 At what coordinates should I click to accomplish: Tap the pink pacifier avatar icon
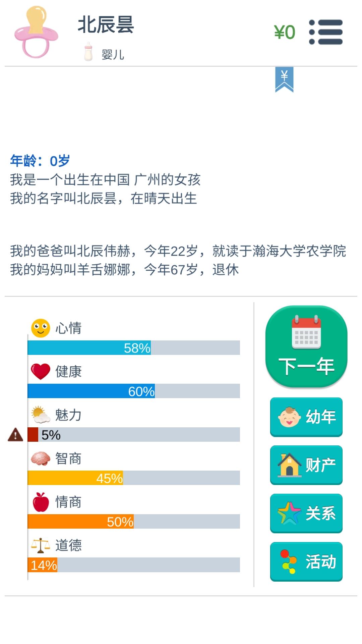(36, 32)
